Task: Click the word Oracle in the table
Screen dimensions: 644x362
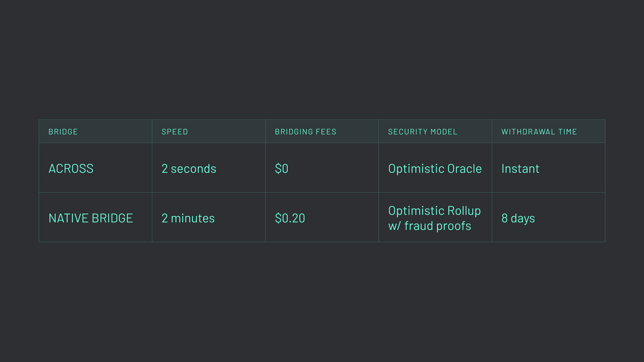Action: click(x=464, y=169)
